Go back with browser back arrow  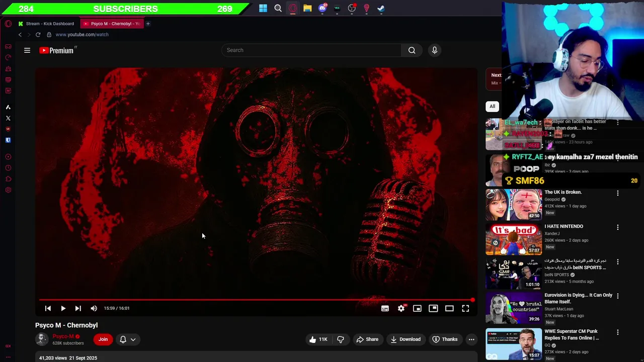tap(20, 35)
